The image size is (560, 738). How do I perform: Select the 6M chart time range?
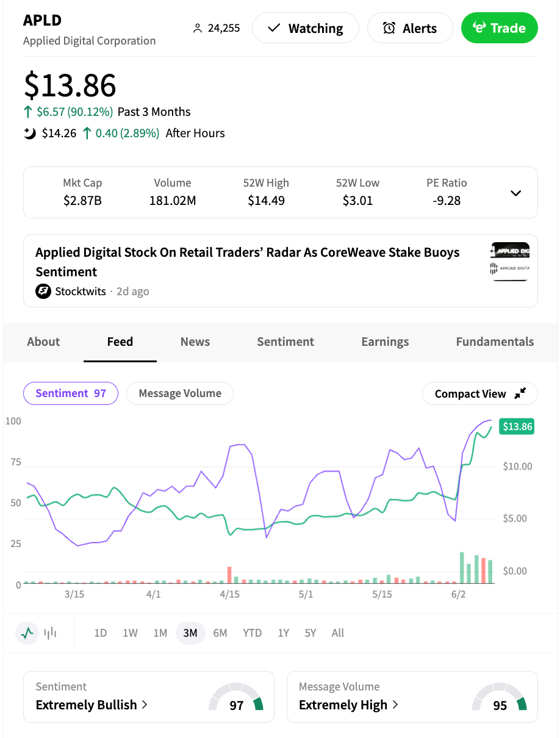click(220, 633)
